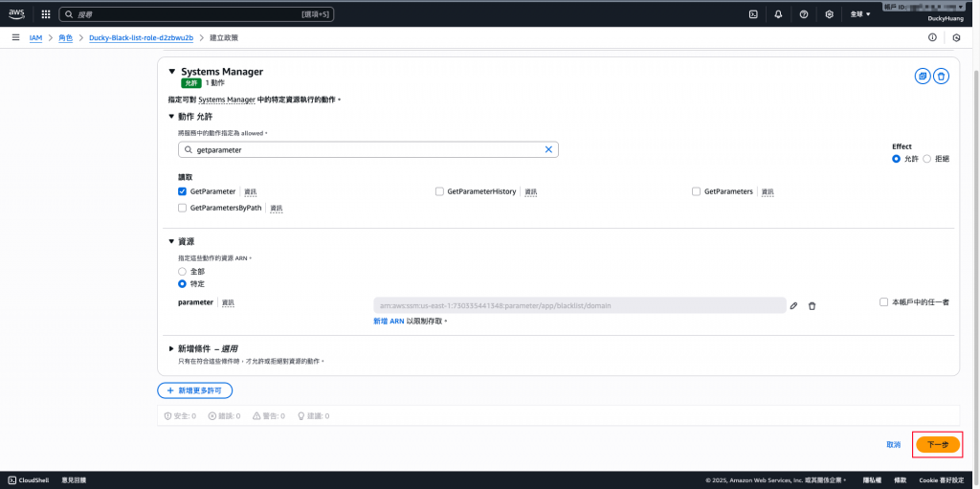Image resolution: width=980 pixels, height=489 pixels.
Task: Select 特定 resources radio button
Action: [x=183, y=283]
